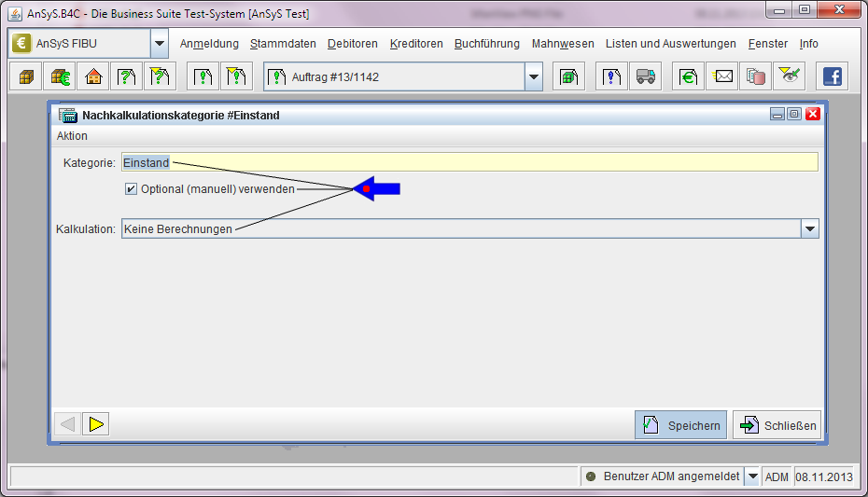Open the Auftrag #13/1142 dropdown list
Image resolution: width=868 pixels, height=497 pixels.
pyautogui.click(x=533, y=77)
